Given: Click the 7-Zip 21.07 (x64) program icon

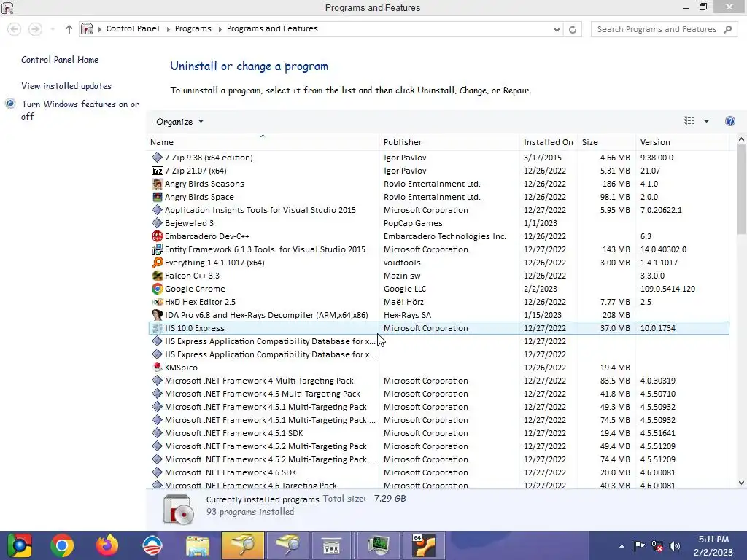Looking at the screenshot, I should click(158, 171).
